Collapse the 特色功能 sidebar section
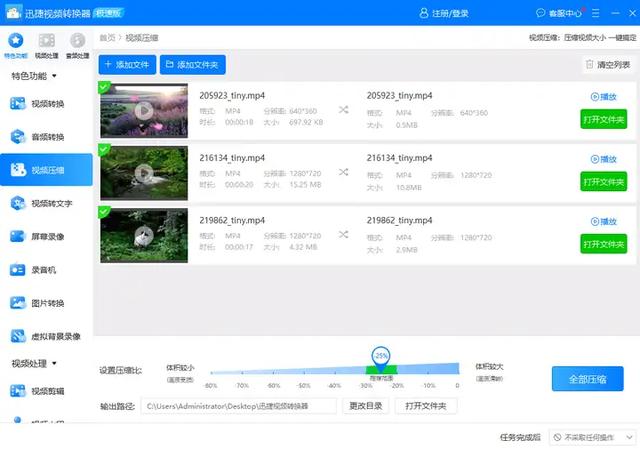This screenshot has width=640, height=449. point(33,76)
